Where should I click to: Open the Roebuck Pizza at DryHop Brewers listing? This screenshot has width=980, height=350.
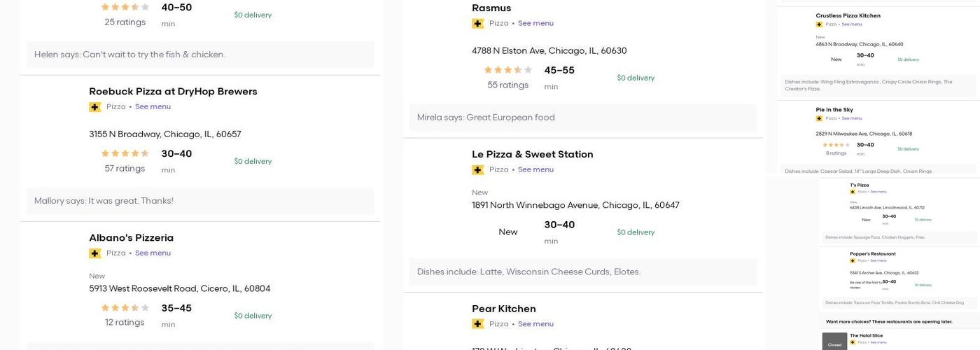point(173,92)
